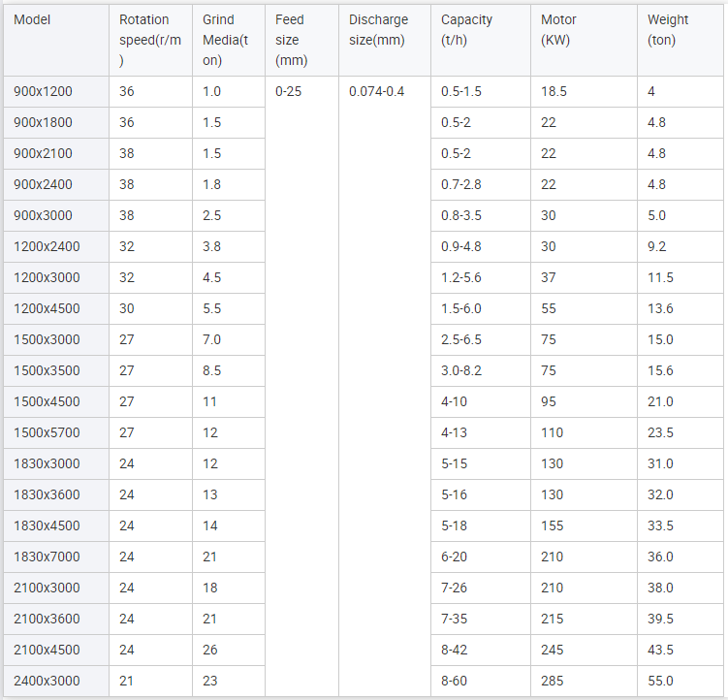Click capacity value 5-15
The height and width of the screenshot is (700, 728).
[x=454, y=463]
